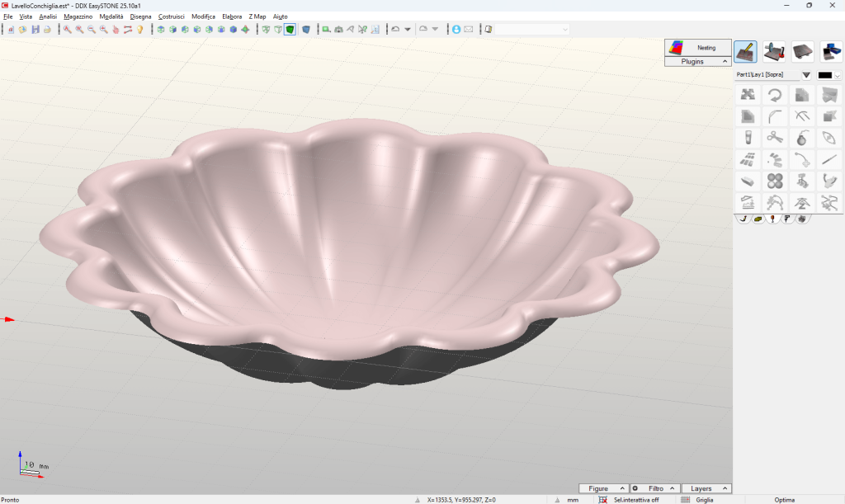Click the new document toolbar icon
Image resolution: width=845 pixels, height=504 pixels.
pyautogui.click(x=11, y=30)
